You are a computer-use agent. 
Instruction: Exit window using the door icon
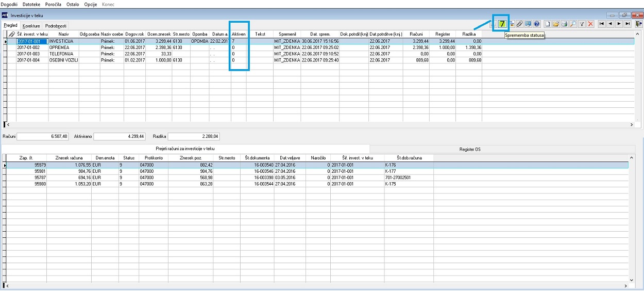pos(639,24)
